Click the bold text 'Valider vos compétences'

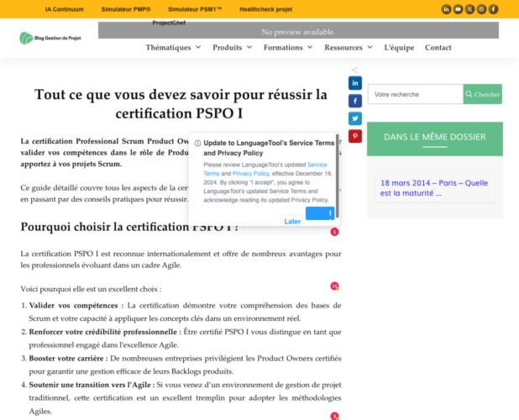pyautogui.click(x=73, y=306)
